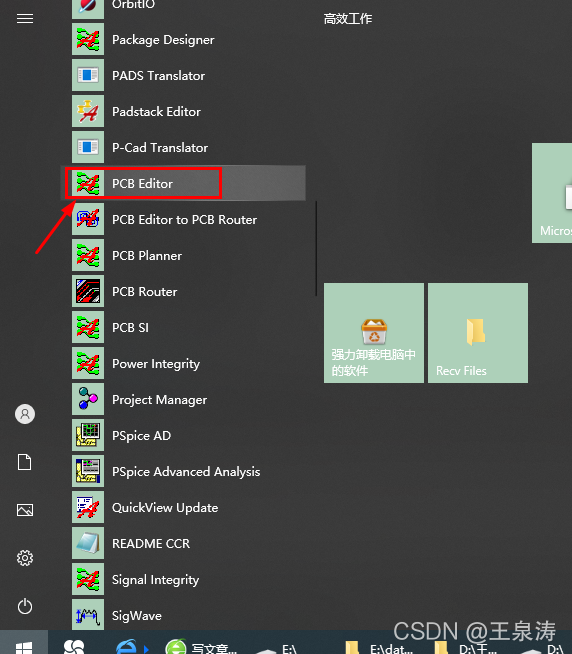The width and height of the screenshot is (572, 654).
Task: Click the README CCR notepad icon
Action: 88,543
